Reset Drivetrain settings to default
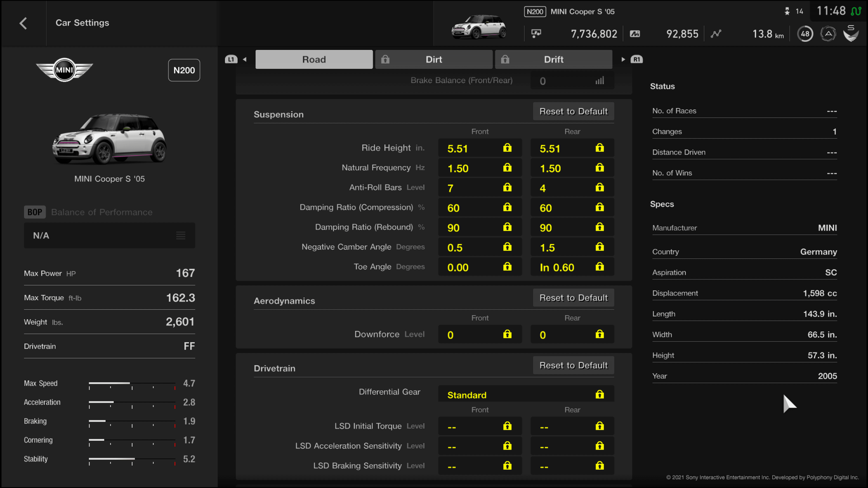This screenshot has width=868, height=488. 573,365
